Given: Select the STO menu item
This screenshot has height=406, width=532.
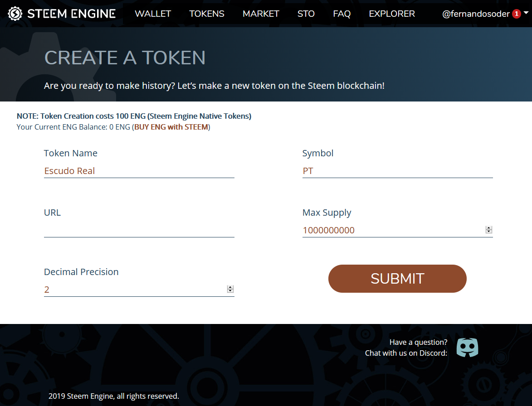Looking at the screenshot, I should click(306, 14).
